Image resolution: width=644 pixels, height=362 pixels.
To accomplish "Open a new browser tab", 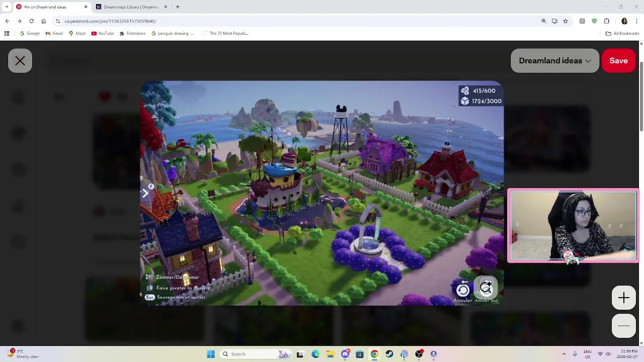I will click(x=178, y=7).
